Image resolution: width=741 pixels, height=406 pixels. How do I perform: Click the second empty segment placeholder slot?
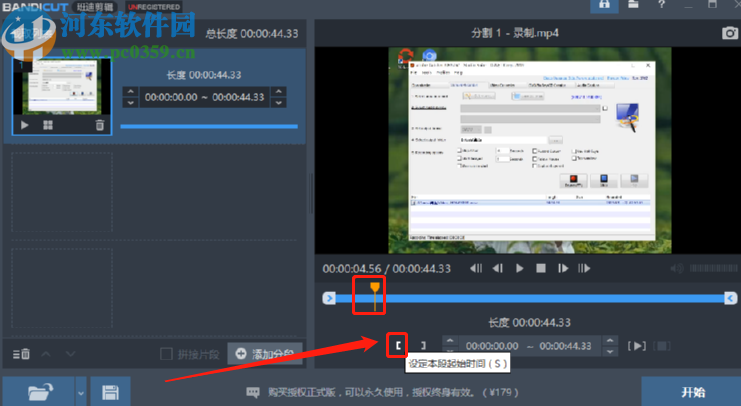pyautogui.click(x=62, y=288)
